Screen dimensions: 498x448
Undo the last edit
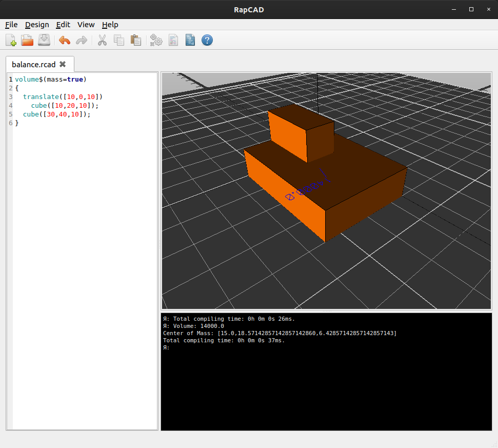[65, 40]
